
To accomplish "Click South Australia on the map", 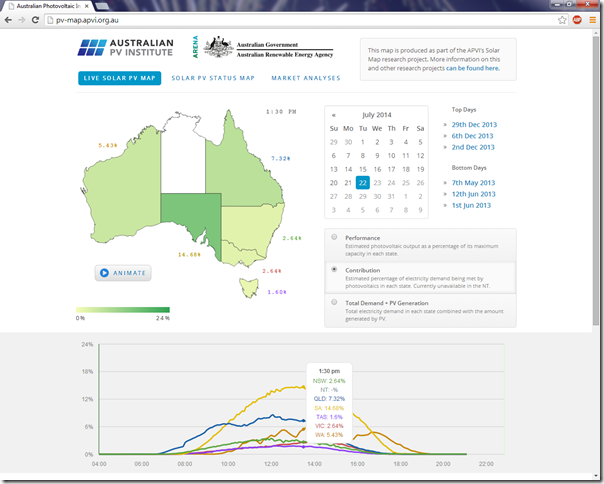I will (189, 214).
